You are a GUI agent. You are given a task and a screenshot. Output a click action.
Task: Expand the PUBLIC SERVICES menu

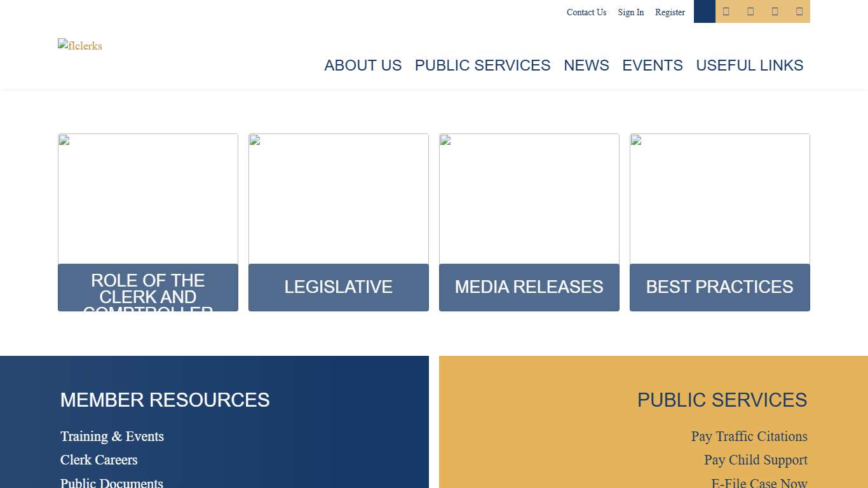coord(482,65)
